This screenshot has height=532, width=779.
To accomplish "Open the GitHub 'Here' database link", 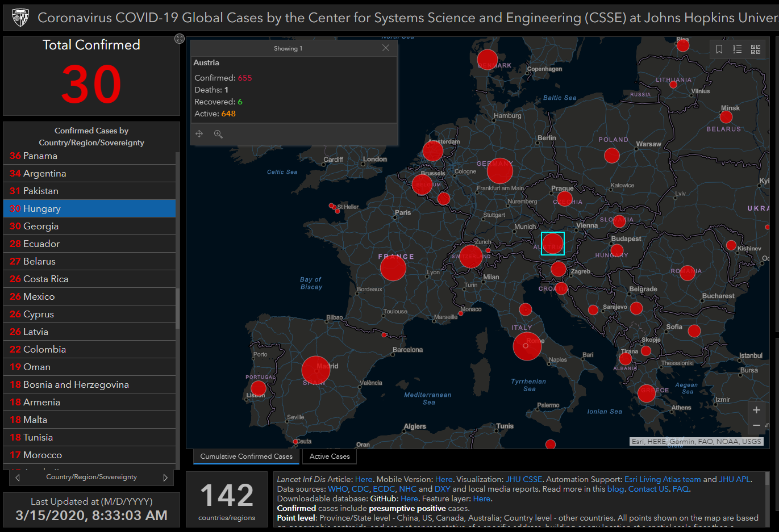I will click(409, 499).
